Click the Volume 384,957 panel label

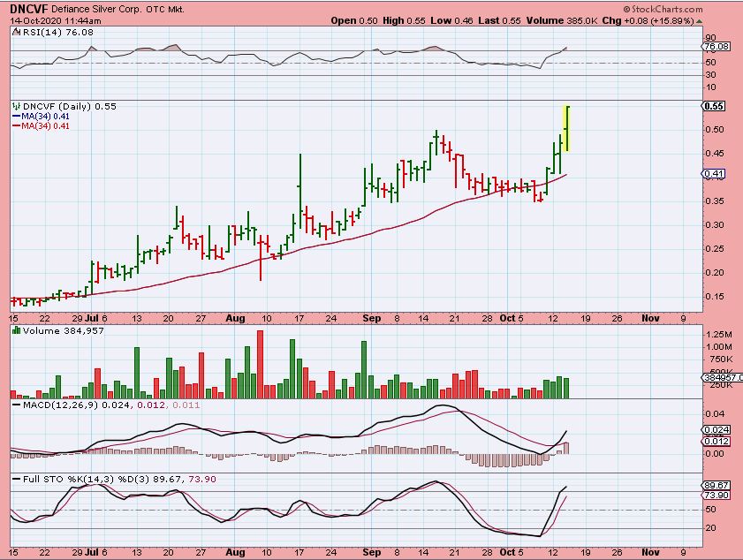[x=63, y=330]
